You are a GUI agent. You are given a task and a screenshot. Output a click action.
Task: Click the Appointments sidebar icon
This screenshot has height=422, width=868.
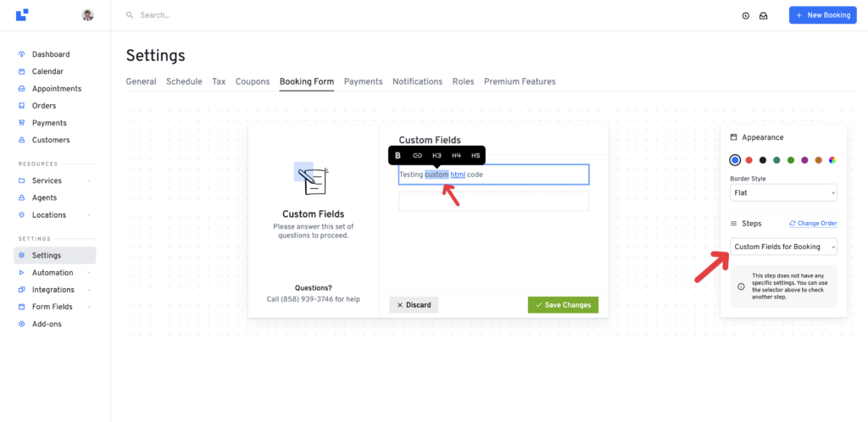pos(21,88)
